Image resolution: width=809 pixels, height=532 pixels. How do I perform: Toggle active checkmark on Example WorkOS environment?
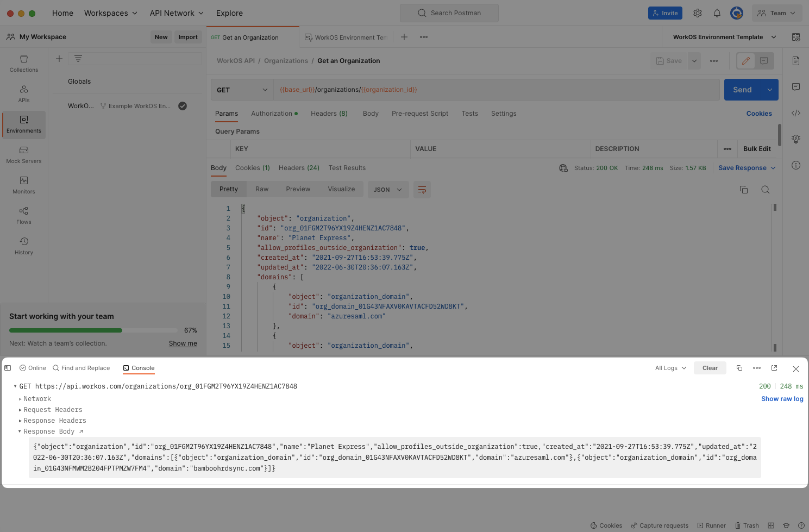click(183, 106)
